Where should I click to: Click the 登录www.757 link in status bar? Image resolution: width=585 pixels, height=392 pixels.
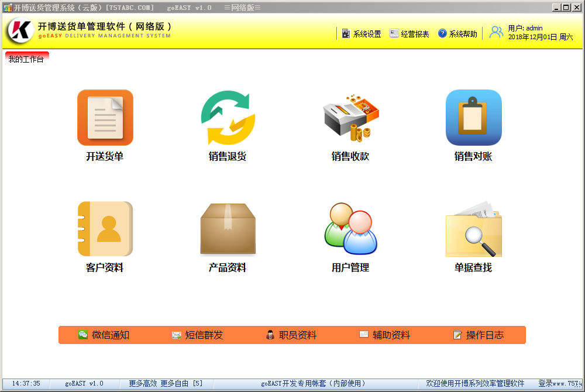pyautogui.click(x=558, y=384)
